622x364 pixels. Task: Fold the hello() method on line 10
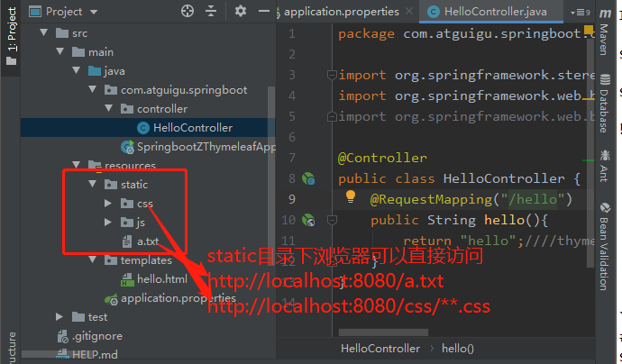pos(332,220)
